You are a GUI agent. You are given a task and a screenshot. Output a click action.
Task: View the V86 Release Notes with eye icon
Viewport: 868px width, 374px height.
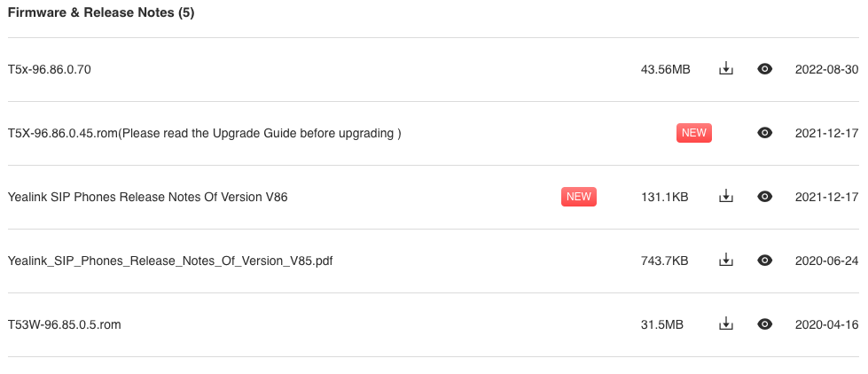764,197
